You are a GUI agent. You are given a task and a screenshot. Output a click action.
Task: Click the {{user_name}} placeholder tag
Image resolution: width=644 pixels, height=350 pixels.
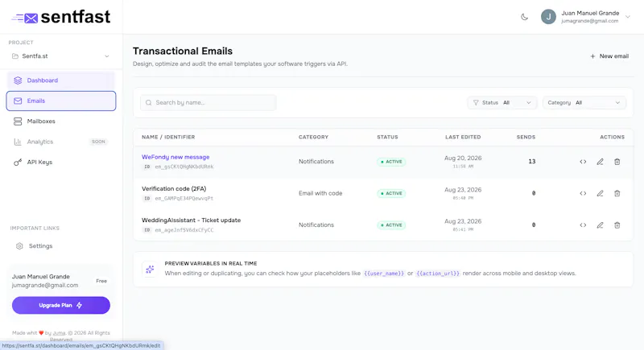[384, 274]
